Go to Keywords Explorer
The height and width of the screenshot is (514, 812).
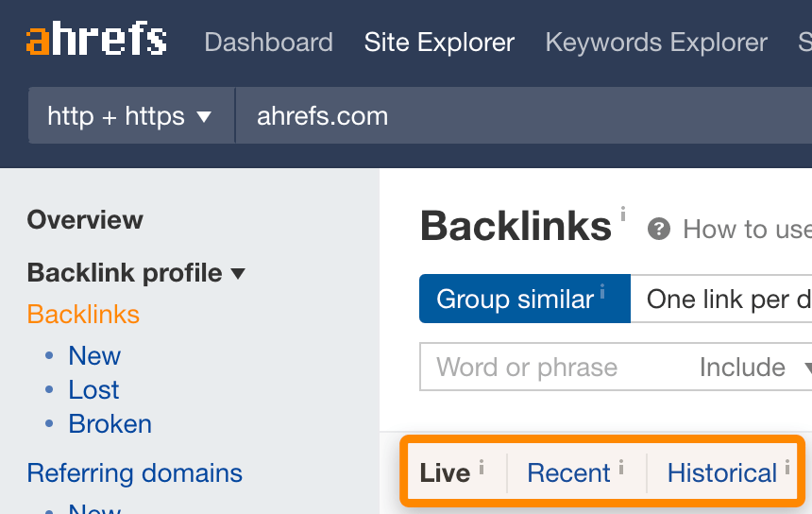656,43
